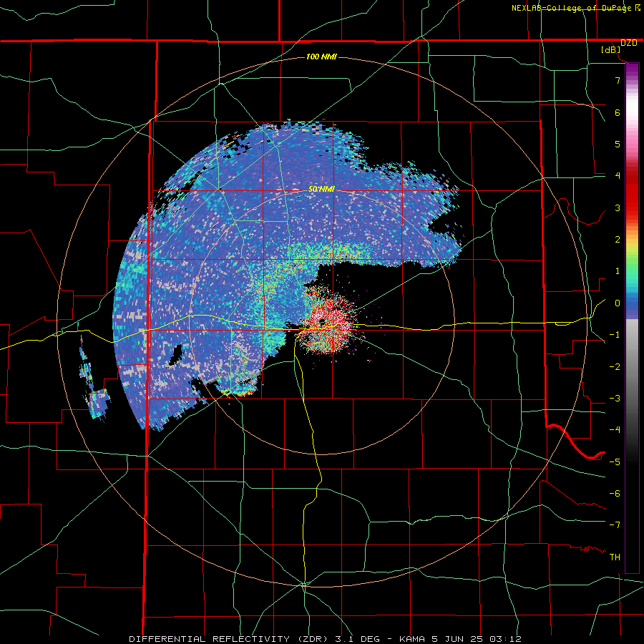Click the green band of the ZDR color bar
The width and height of the screenshot is (644, 644).
[632, 263]
